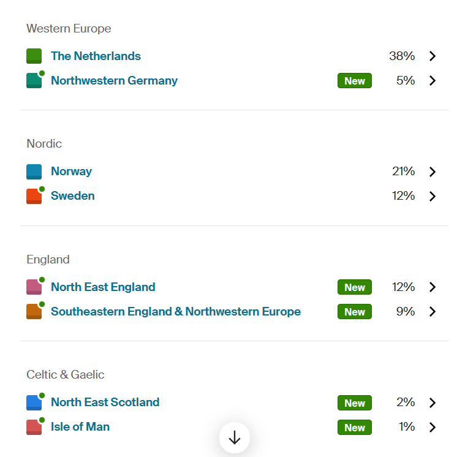Click the blue Norway region swatch

click(34, 172)
